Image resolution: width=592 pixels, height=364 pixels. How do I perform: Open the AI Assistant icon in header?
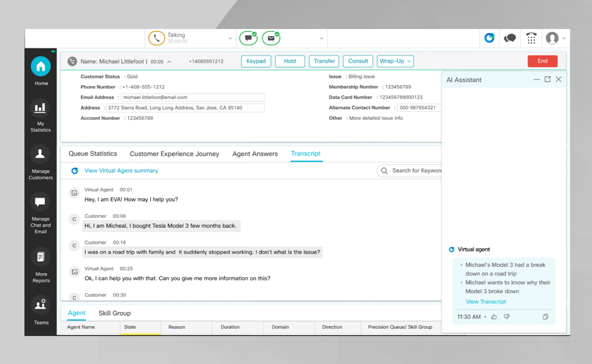(489, 38)
